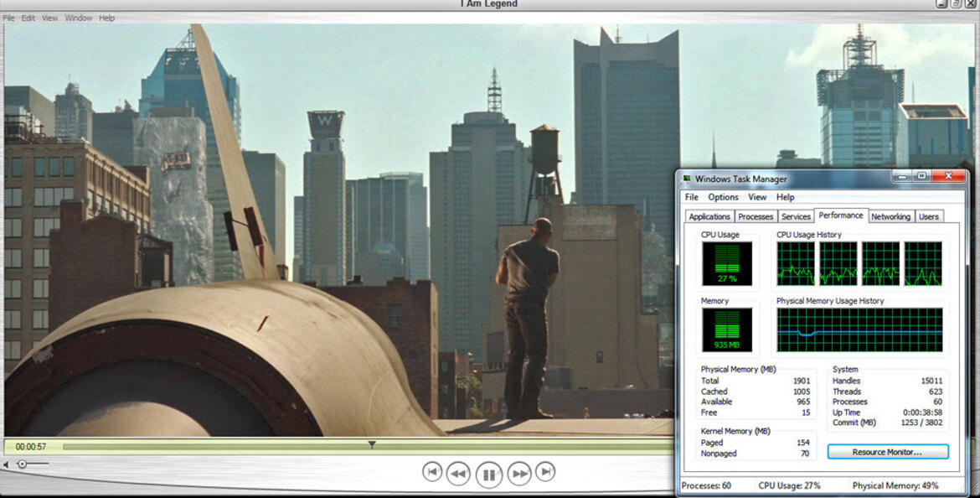
Task: Click the Handles value 15011
Action: coord(931,381)
